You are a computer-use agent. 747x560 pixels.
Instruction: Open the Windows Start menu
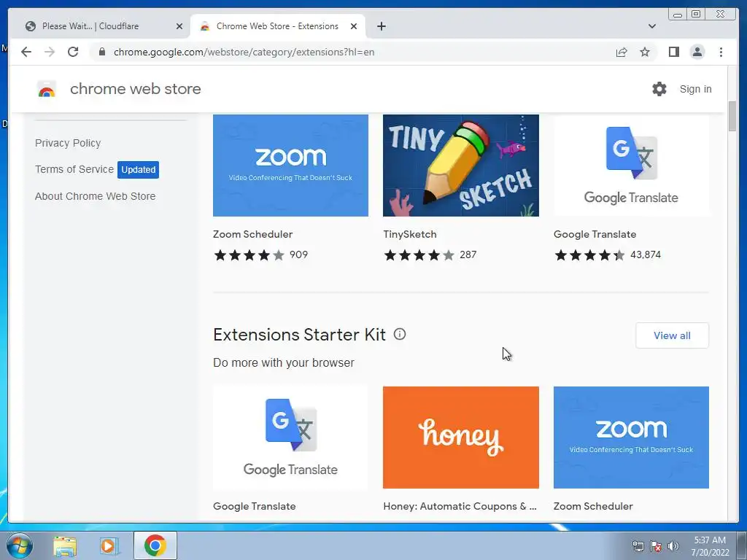(x=20, y=545)
